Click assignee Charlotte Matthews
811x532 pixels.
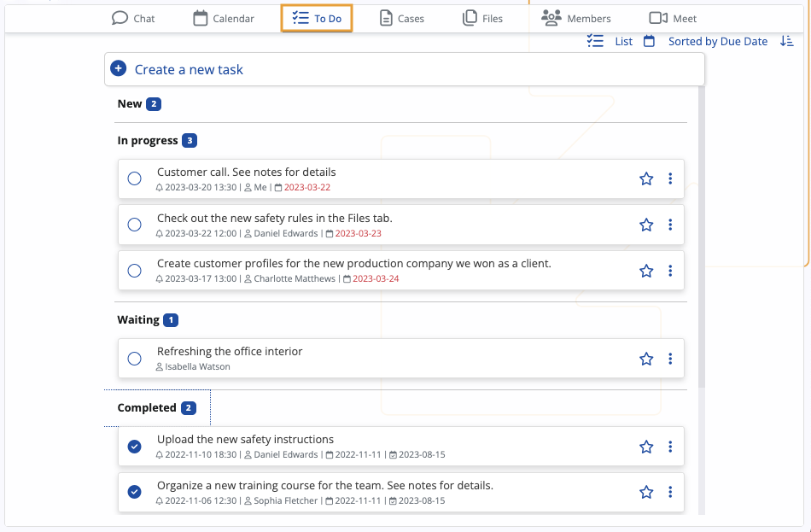tap(295, 278)
